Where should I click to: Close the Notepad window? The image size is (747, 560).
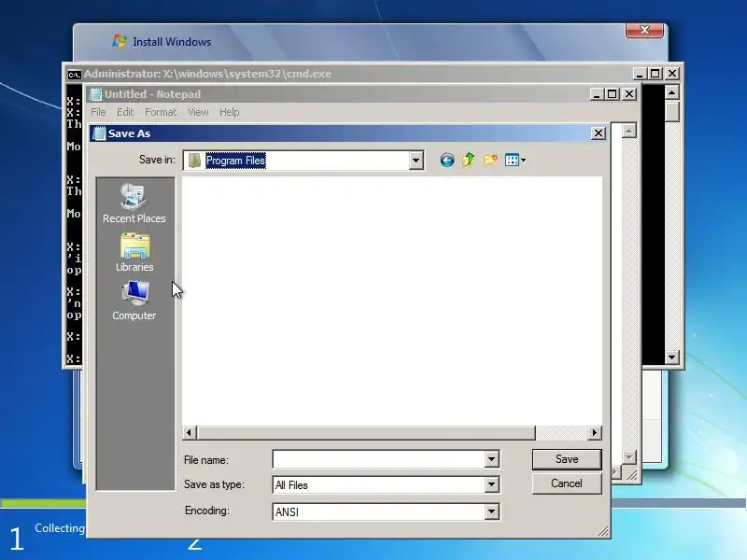[x=629, y=94]
